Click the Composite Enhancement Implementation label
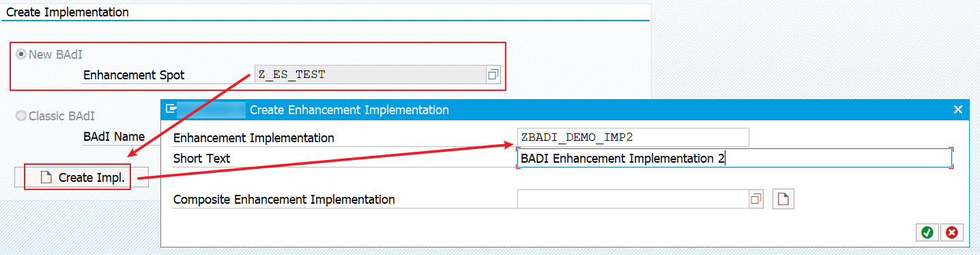 [x=284, y=200]
